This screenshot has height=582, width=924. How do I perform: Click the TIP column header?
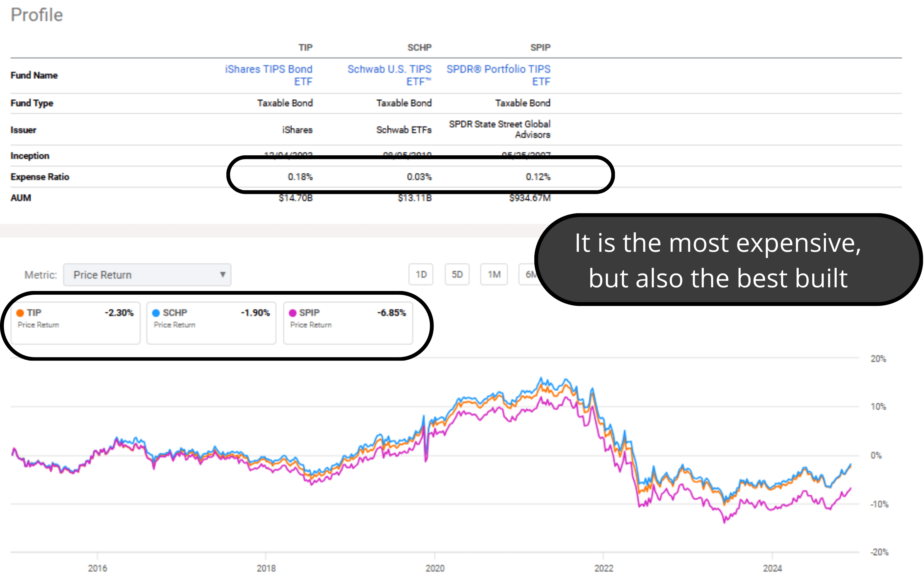(305, 47)
